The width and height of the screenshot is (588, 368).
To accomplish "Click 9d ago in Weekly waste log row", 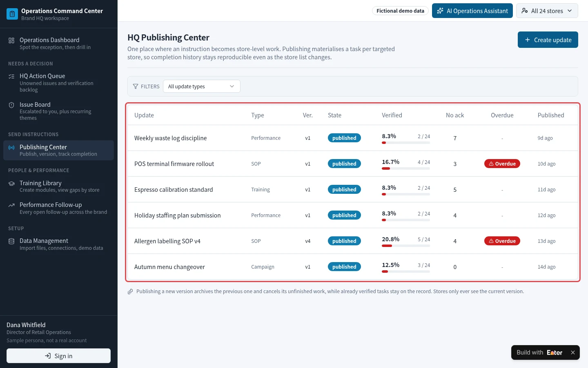I will pyautogui.click(x=545, y=138).
